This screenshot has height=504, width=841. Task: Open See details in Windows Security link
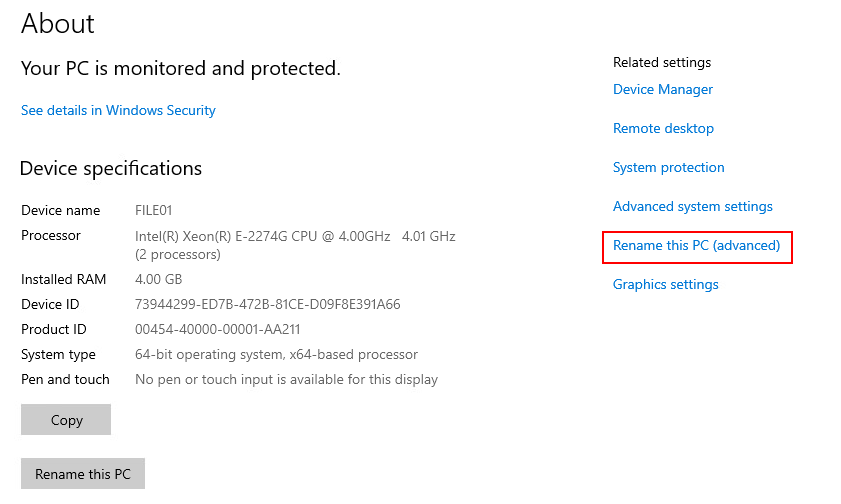click(118, 110)
